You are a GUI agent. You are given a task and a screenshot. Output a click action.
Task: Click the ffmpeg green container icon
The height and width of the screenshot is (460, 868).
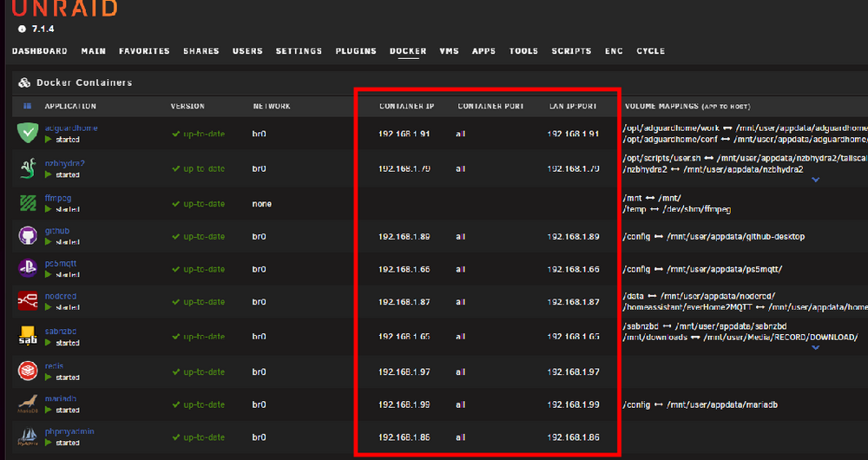[28, 203]
